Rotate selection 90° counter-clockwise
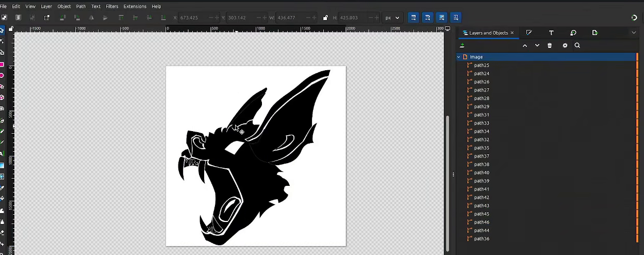The width and height of the screenshot is (644, 255). 62,17
